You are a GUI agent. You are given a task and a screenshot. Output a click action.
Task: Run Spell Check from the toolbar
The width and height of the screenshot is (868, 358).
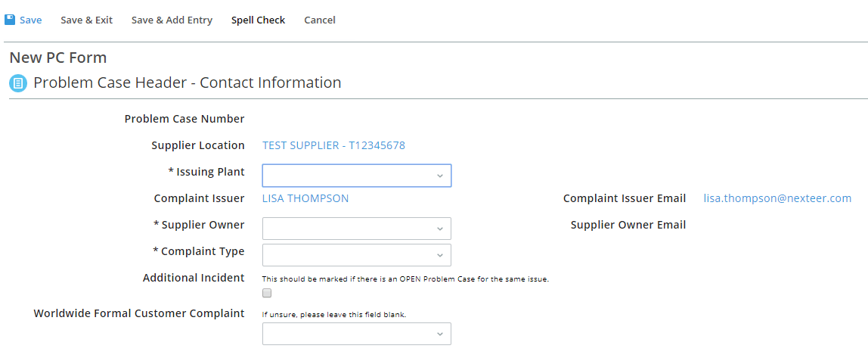(258, 20)
